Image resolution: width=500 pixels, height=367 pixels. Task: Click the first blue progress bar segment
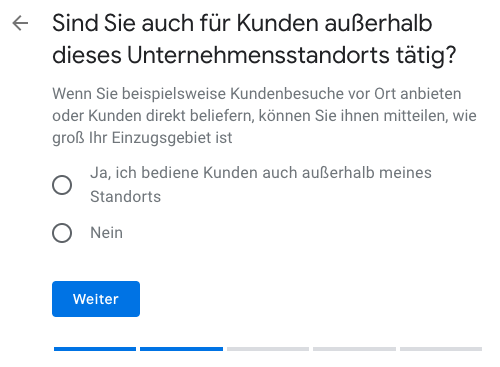click(x=95, y=349)
